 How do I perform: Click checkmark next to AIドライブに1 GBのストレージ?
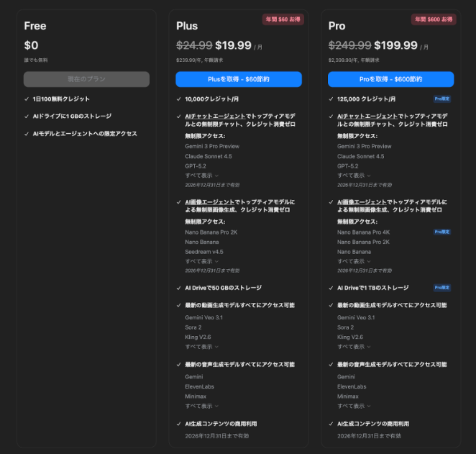(27, 117)
